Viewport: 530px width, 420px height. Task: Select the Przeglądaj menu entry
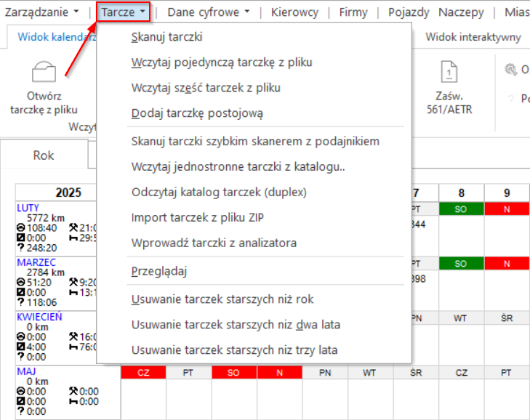coord(254,270)
